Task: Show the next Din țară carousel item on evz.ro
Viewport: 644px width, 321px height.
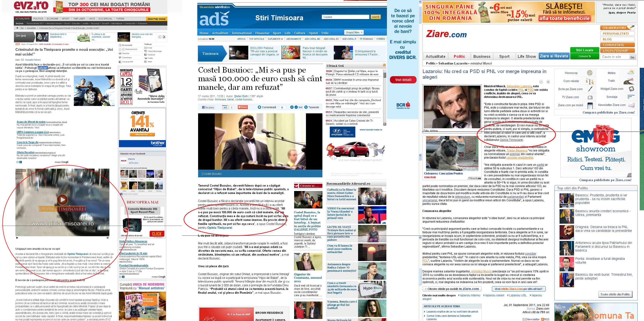Action: [164, 37]
